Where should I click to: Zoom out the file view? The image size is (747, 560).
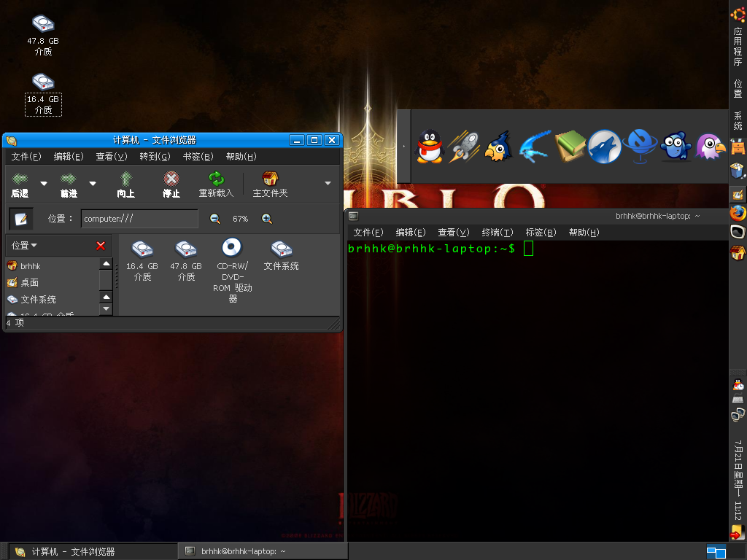215,219
